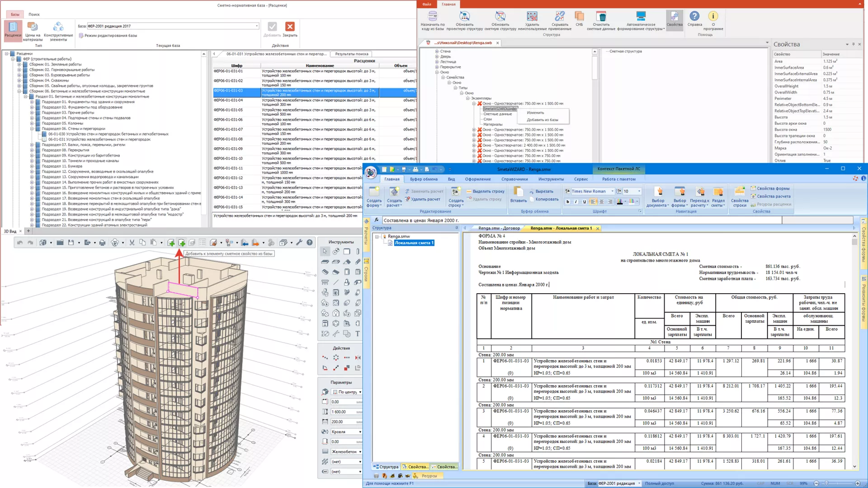Switch to the Renga.smw - Договор tab
This screenshot has height=488, width=868.
pos(499,228)
